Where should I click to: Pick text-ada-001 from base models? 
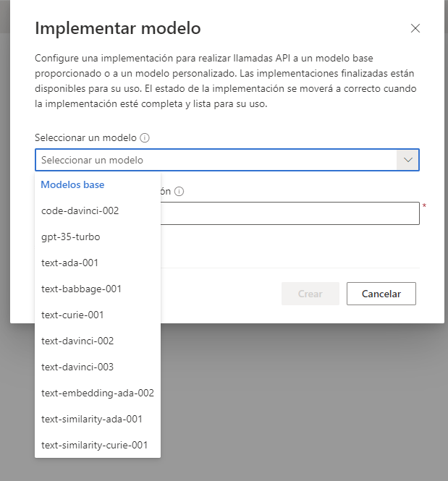coord(98,263)
